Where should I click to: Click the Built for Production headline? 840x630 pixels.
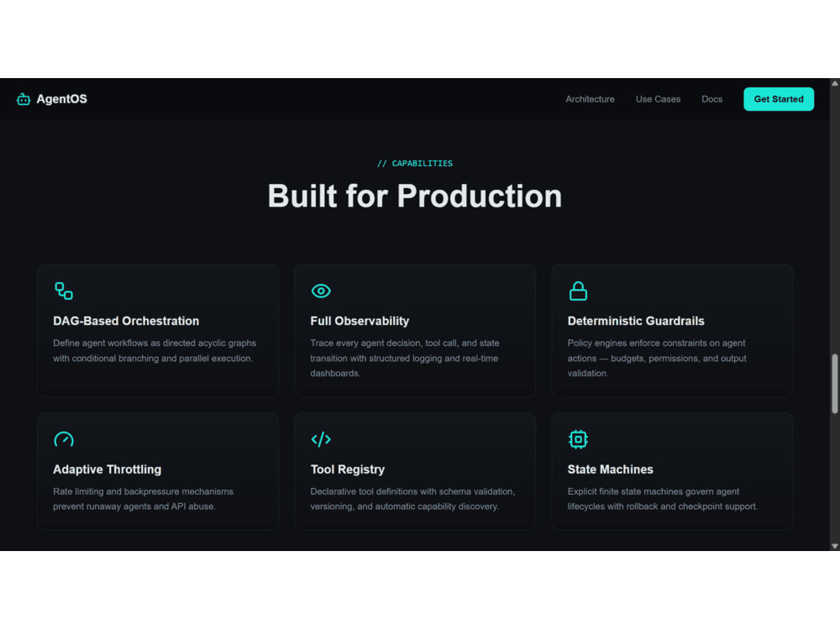click(415, 196)
